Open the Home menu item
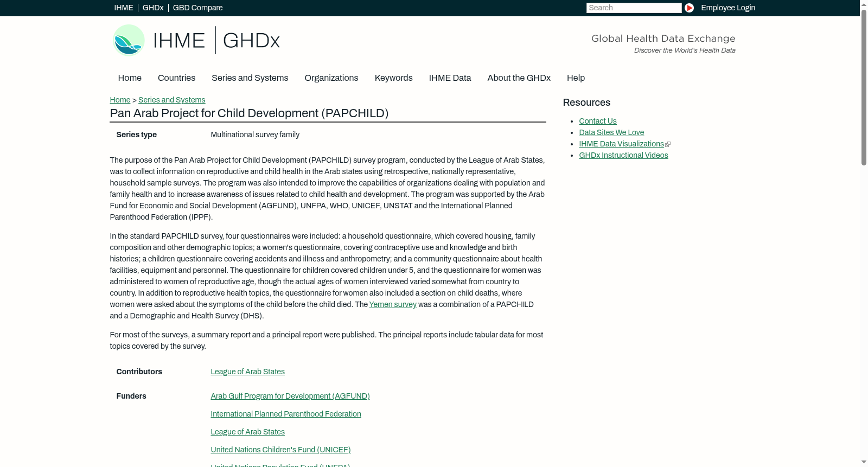This screenshot has height=467, width=868. (x=130, y=78)
